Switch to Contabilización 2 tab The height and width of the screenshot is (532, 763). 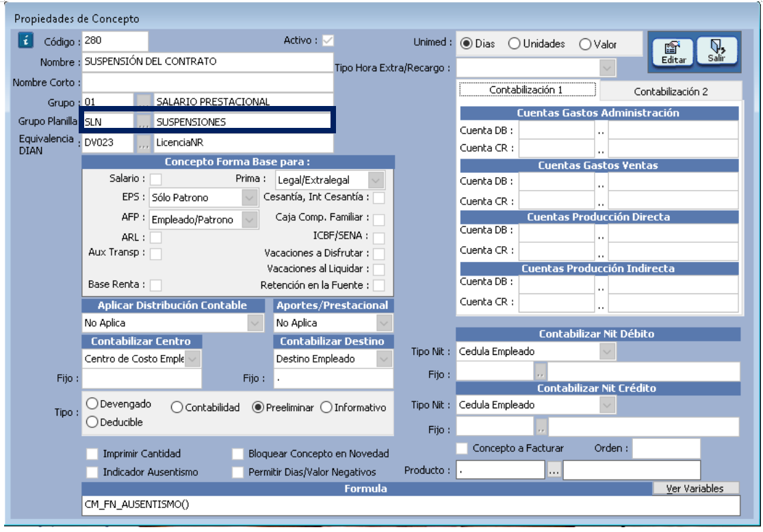671,92
